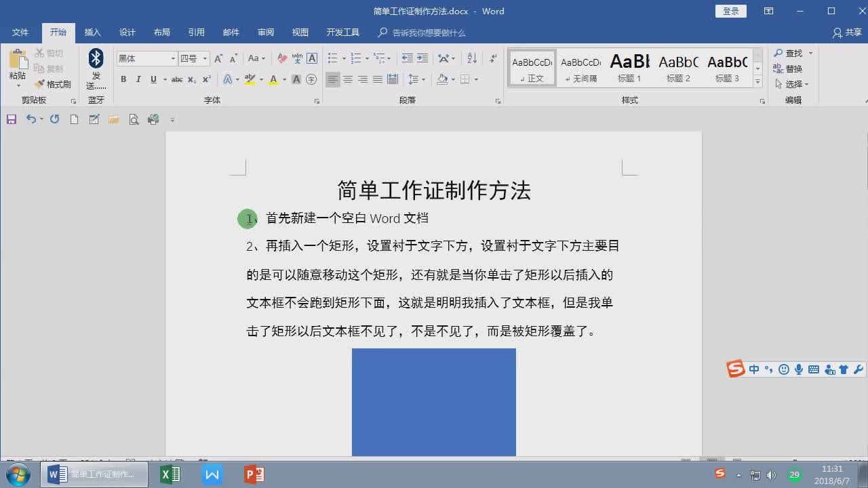Save document from quick access toolbar
868x488 pixels.
click(x=11, y=119)
